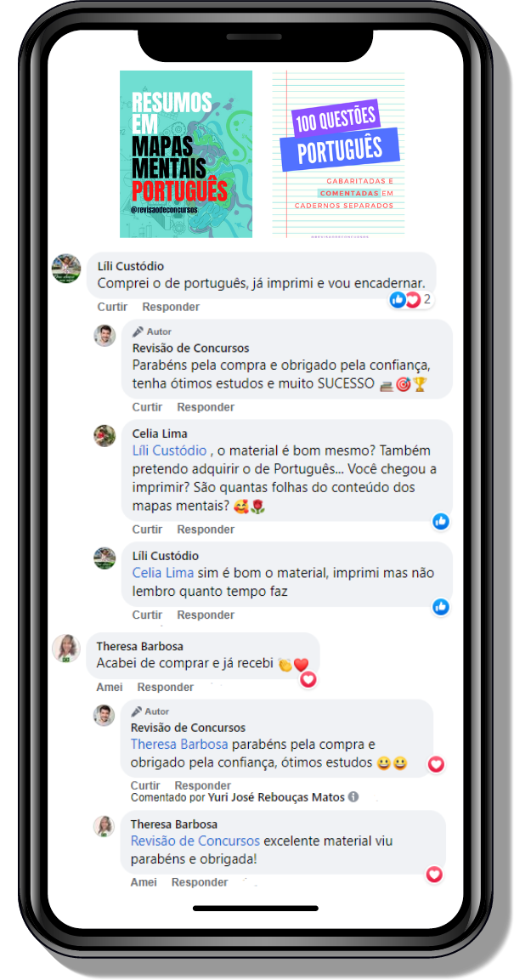Click the like reaction on Celia Lima's comment
The width and height of the screenshot is (531, 980).
pos(441,521)
